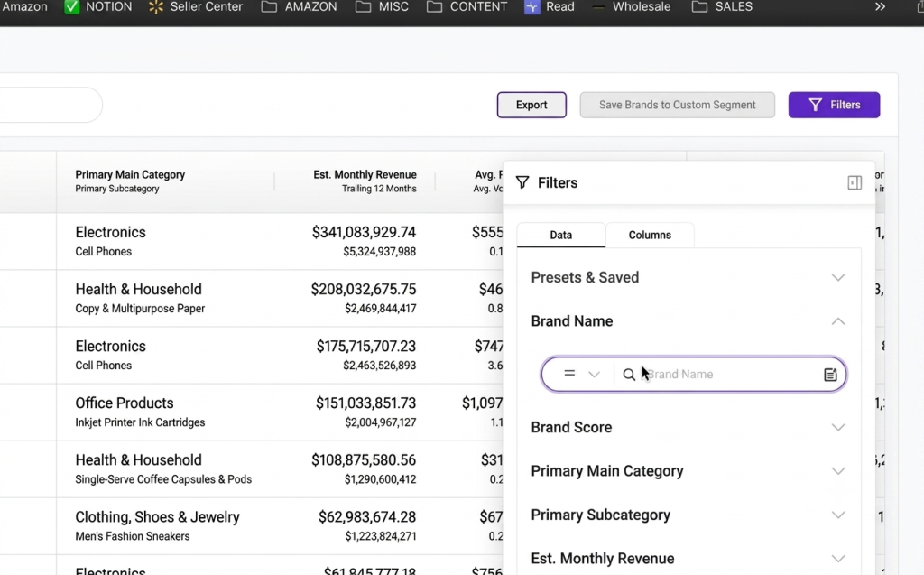Click Single-Serve Coffee Capsules & Pods text
The width and height of the screenshot is (924, 575).
163,479
